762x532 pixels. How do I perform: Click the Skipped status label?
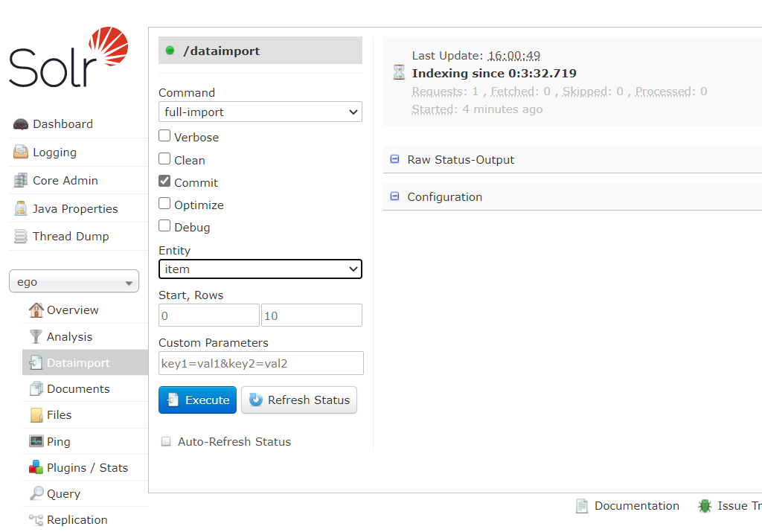(585, 92)
